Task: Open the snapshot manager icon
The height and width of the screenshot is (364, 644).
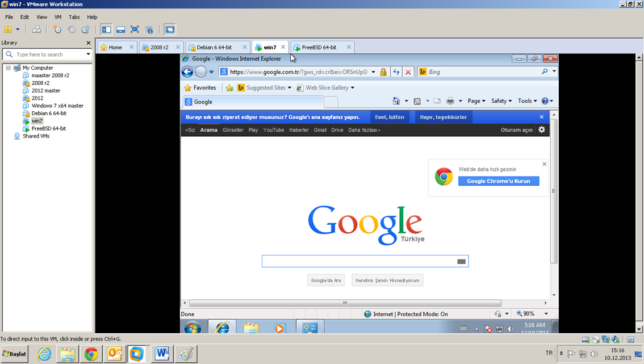Action: click(85, 30)
